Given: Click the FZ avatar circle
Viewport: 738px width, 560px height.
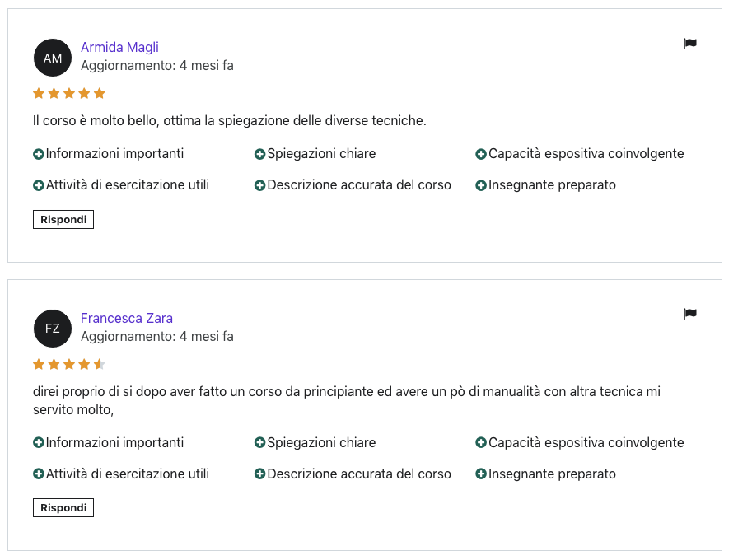Looking at the screenshot, I should tap(53, 329).
